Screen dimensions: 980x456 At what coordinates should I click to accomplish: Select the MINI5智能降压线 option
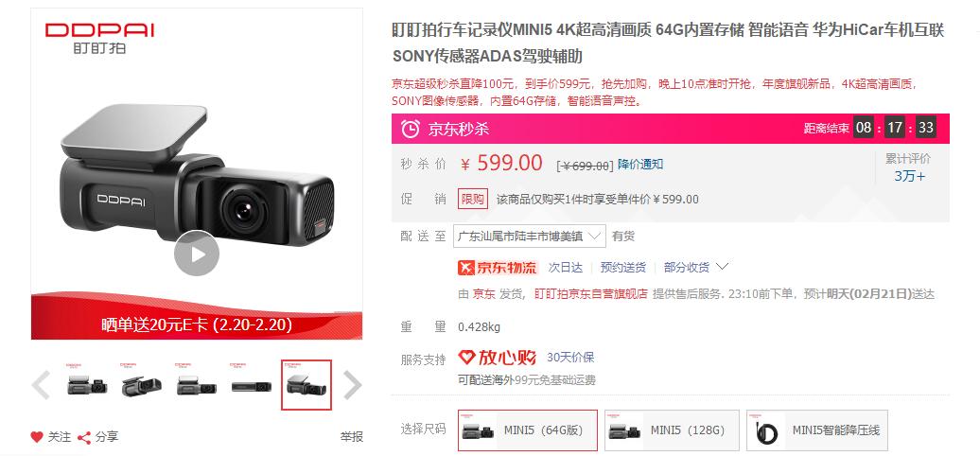tap(817, 430)
